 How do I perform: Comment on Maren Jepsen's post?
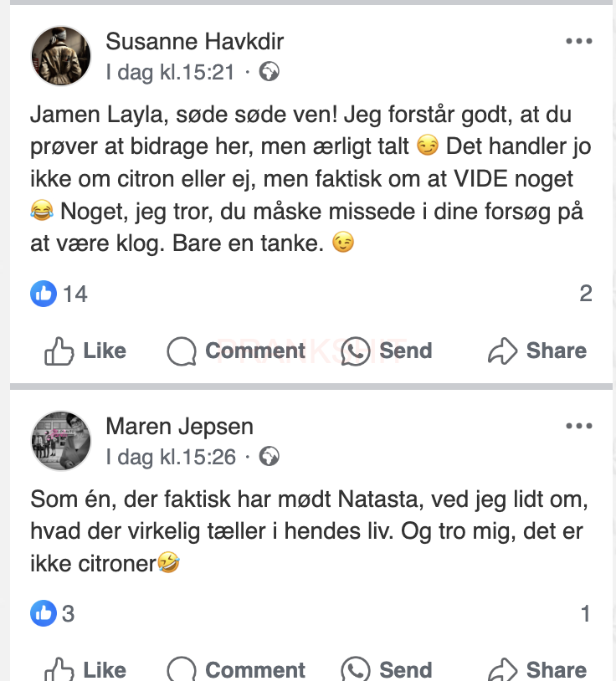click(236, 669)
